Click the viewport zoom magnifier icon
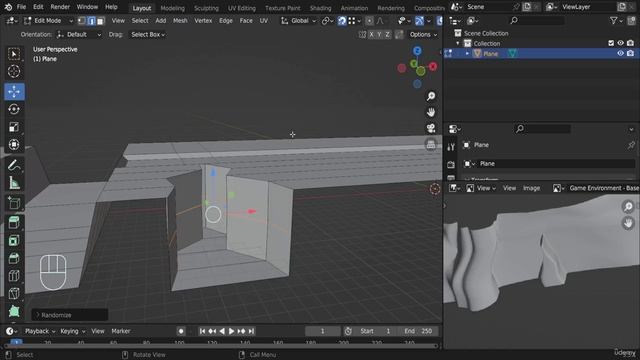 [431, 96]
